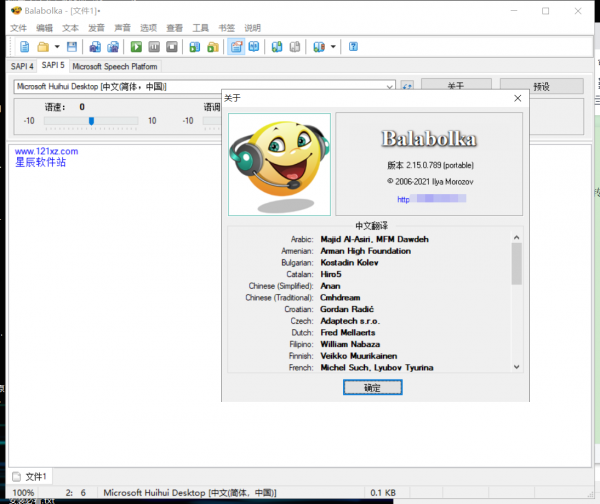Click the grayed go-to-bookmark icon
This screenshot has height=504, width=600.
295,47
